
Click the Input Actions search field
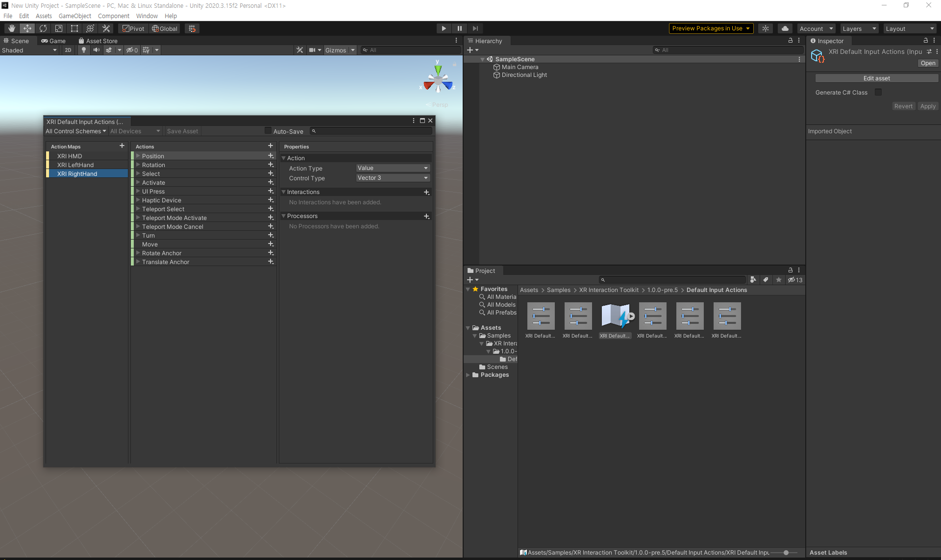(x=371, y=131)
